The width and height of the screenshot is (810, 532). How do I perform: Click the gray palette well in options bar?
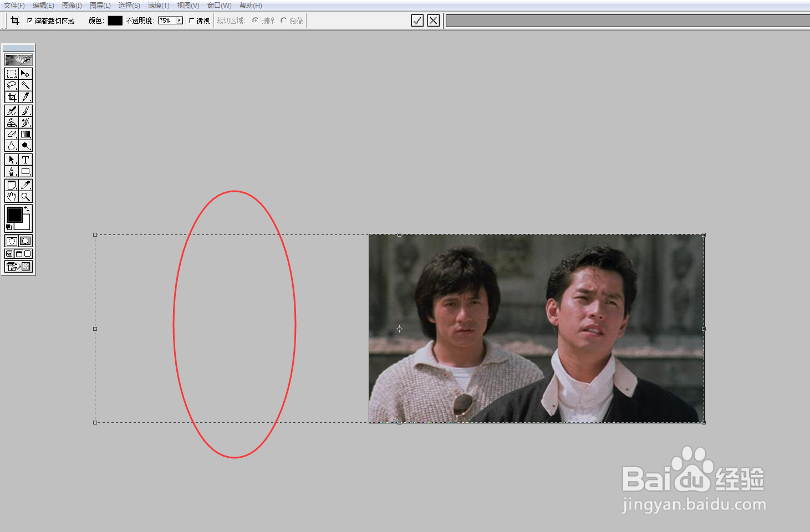point(628,21)
